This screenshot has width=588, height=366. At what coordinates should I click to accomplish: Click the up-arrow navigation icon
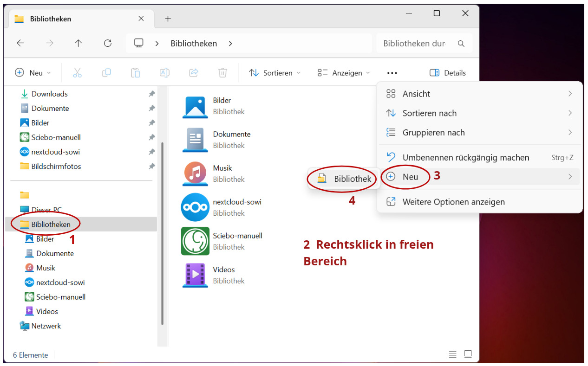click(78, 43)
